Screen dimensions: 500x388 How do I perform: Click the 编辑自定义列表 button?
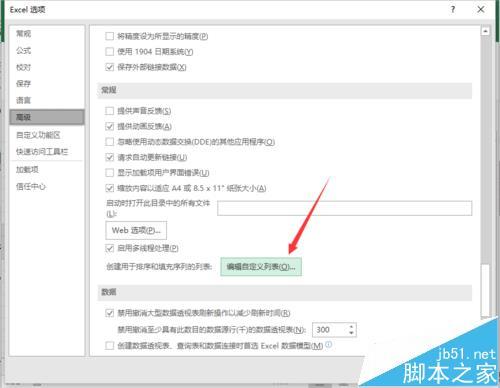(261, 267)
